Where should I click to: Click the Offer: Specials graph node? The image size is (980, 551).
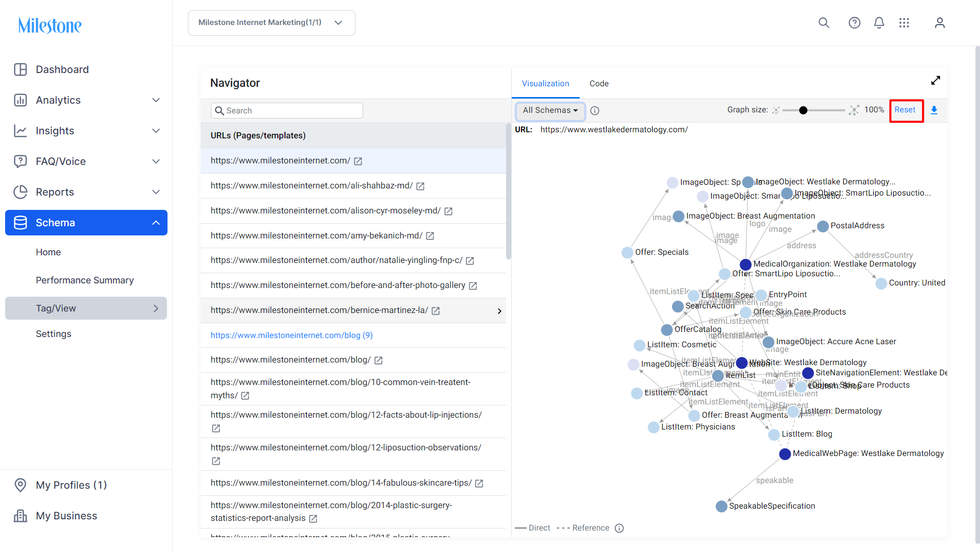pyautogui.click(x=627, y=253)
